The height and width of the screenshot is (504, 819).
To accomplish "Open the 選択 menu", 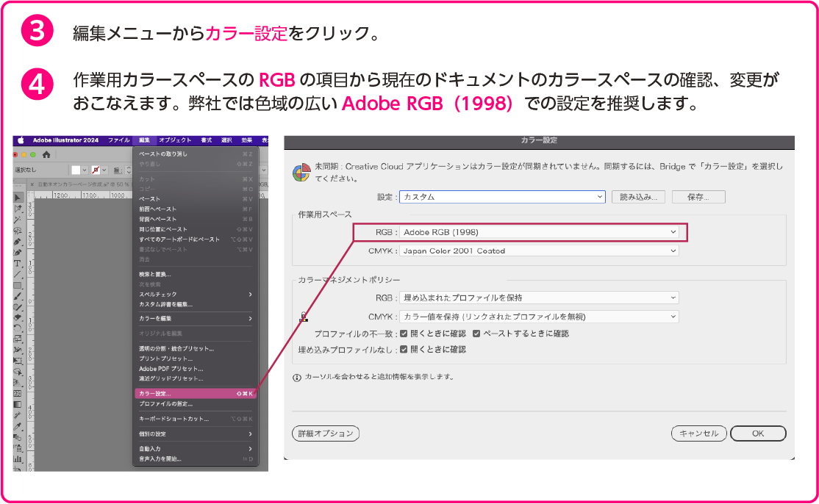I will click(226, 140).
